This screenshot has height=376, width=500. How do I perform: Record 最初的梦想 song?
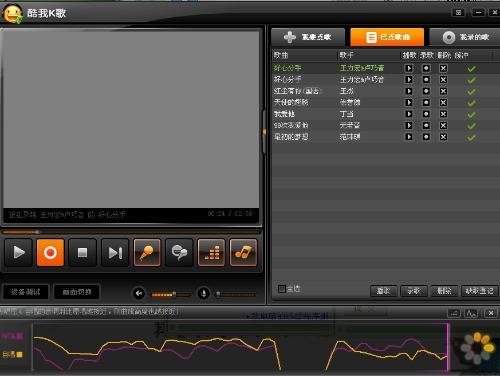(x=426, y=137)
